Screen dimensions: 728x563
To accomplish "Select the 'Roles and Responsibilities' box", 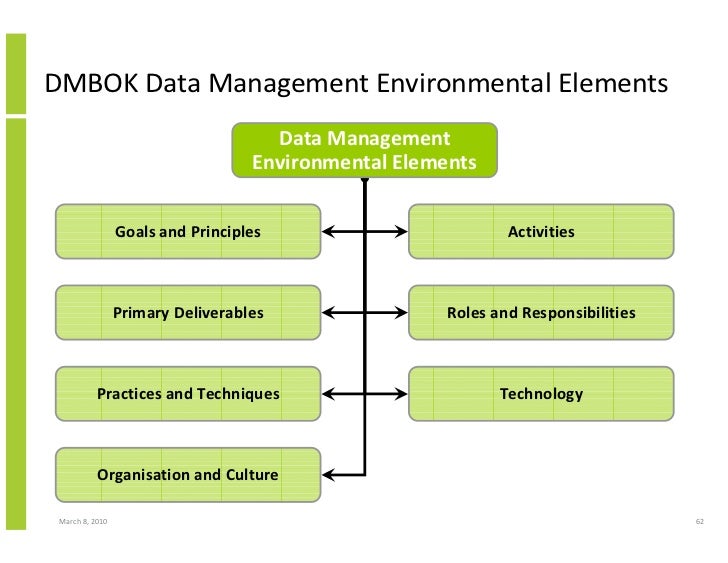I will [541, 312].
